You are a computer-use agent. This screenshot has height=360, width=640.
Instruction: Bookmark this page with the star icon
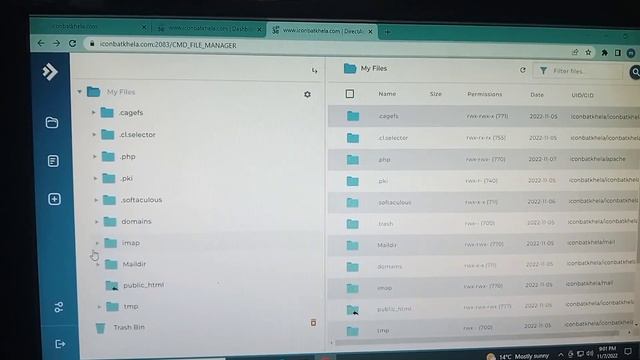tap(588, 52)
